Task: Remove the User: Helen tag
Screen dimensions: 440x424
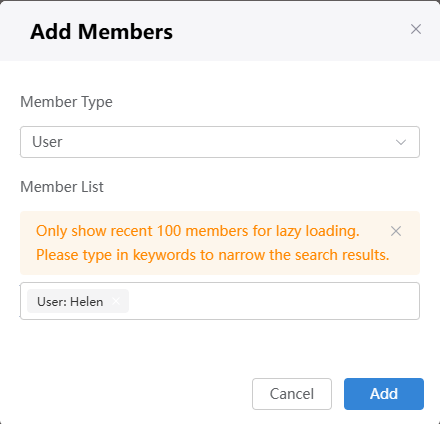Action: point(116,301)
